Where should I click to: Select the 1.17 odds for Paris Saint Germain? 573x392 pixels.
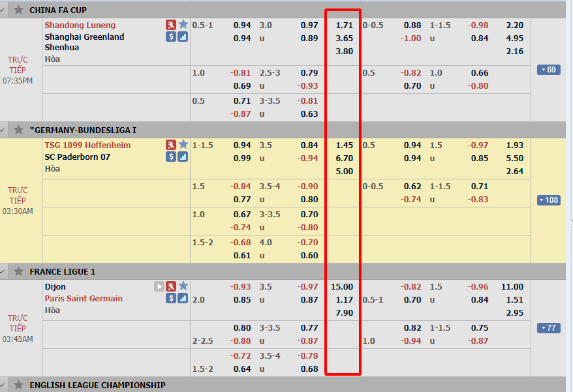(x=344, y=300)
